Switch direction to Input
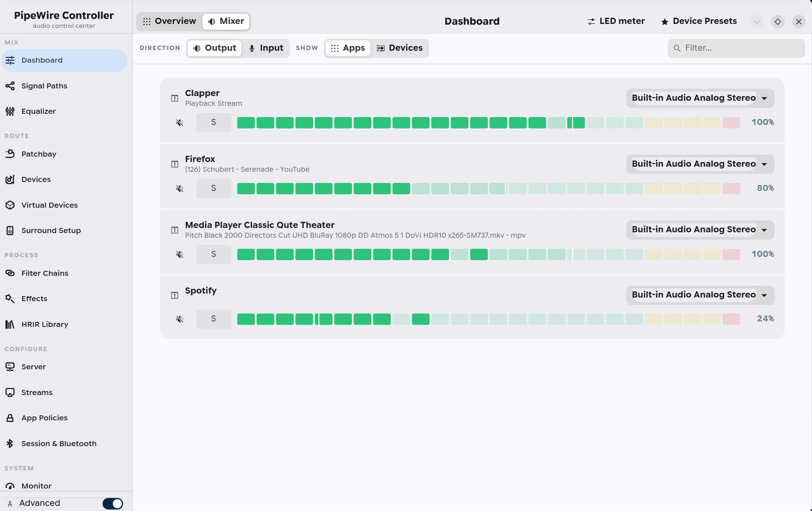The width and height of the screenshot is (812, 511). [266, 48]
